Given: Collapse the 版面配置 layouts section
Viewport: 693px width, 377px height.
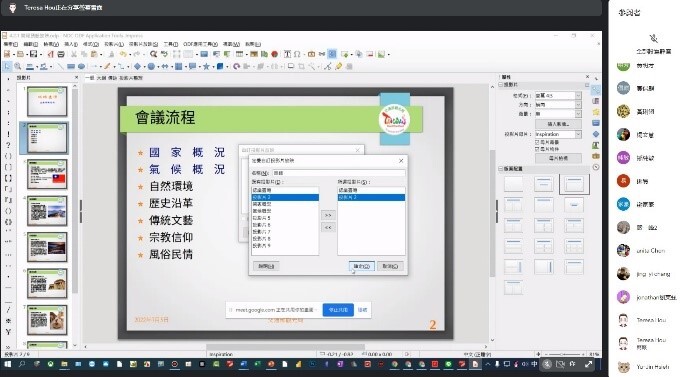Looking at the screenshot, I should [x=501, y=169].
